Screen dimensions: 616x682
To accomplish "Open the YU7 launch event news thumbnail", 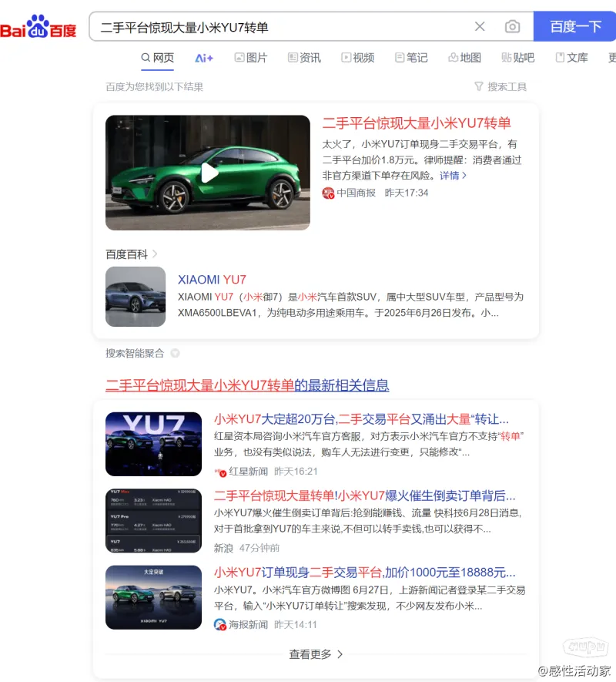I will (x=153, y=444).
